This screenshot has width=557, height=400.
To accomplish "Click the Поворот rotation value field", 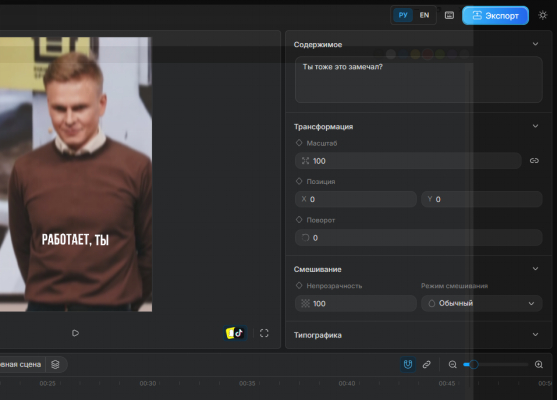I will click(x=418, y=238).
